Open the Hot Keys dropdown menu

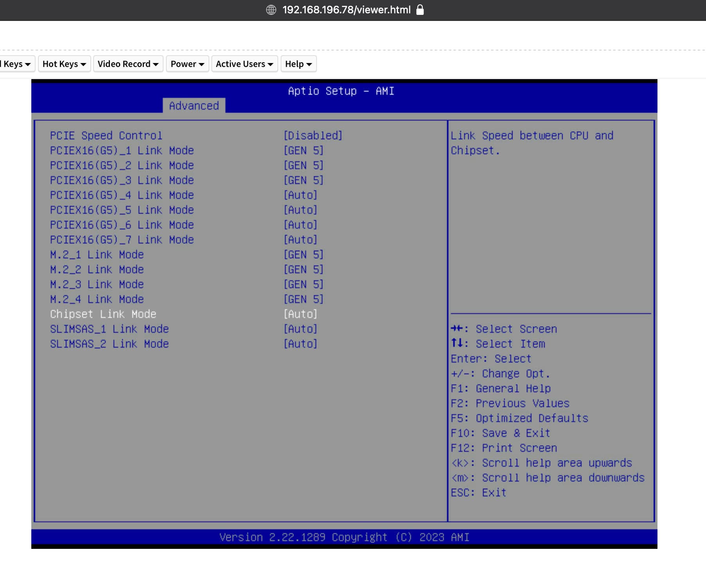tap(64, 64)
